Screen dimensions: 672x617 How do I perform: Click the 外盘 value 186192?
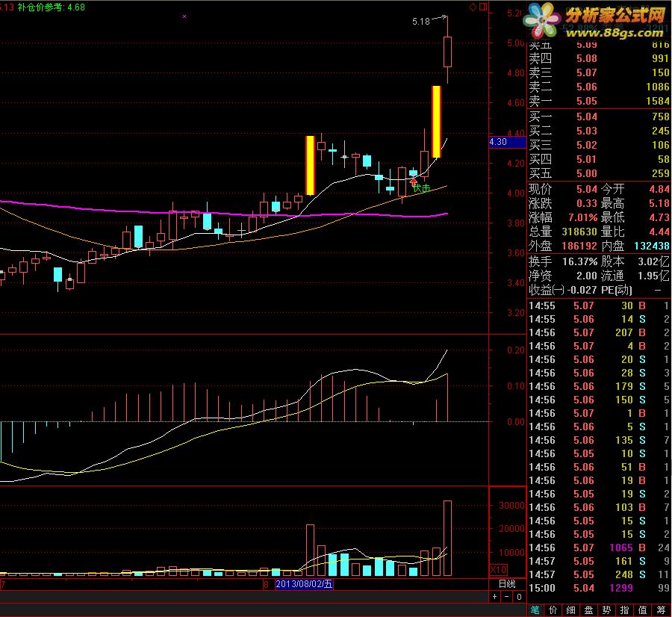[579, 246]
